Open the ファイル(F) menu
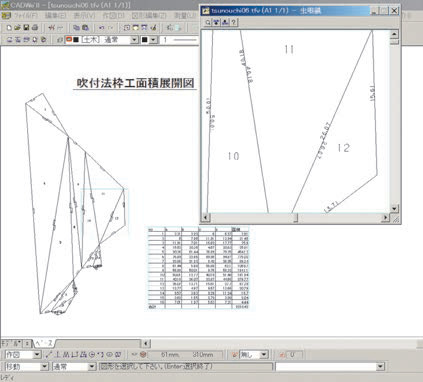The height and width of the screenshot is (382, 423). click(26, 16)
